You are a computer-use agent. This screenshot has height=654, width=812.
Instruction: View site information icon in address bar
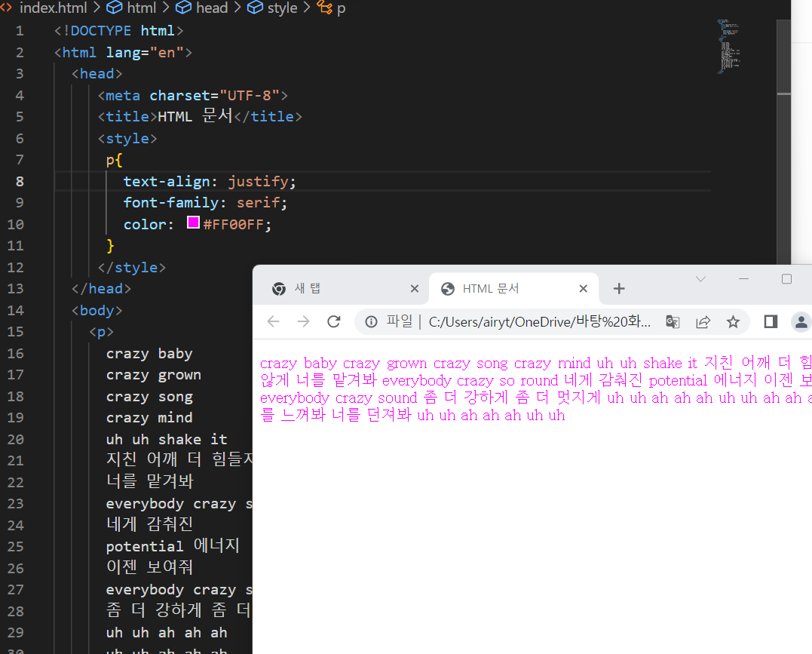(x=371, y=322)
